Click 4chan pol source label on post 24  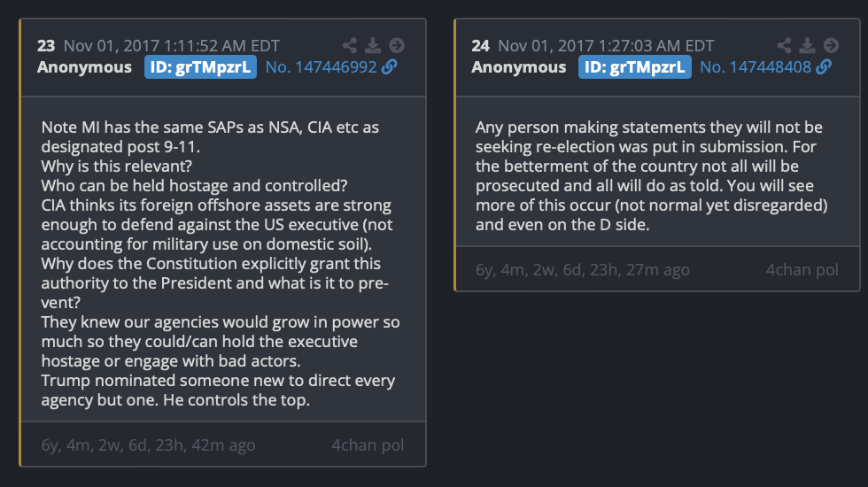(802, 269)
